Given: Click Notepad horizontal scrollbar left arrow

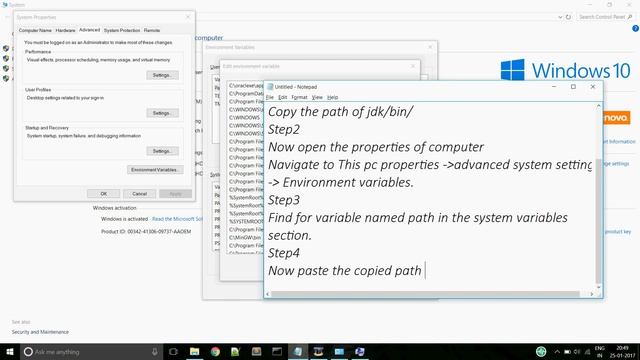Looking at the screenshot, I should click(268, 294).
